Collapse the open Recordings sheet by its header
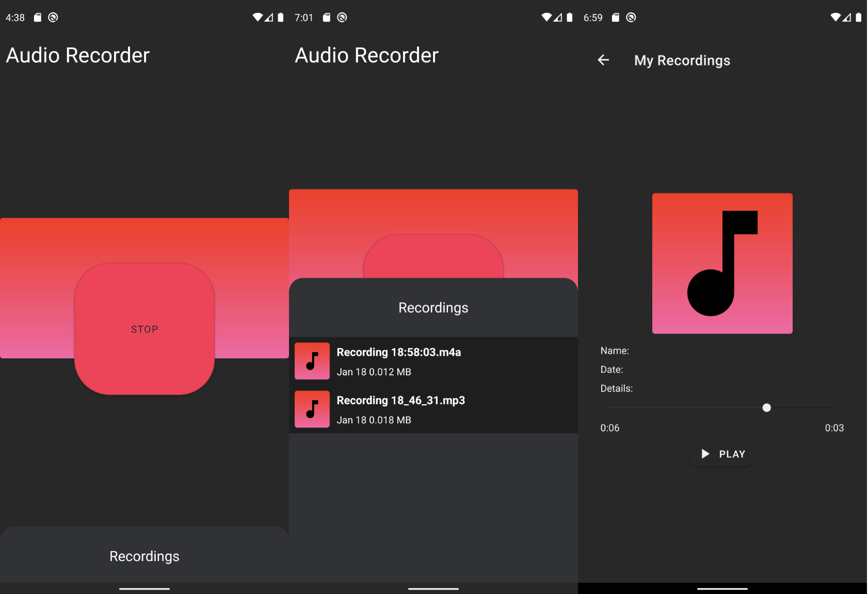The image size is (868, 594). coord(433,308)
